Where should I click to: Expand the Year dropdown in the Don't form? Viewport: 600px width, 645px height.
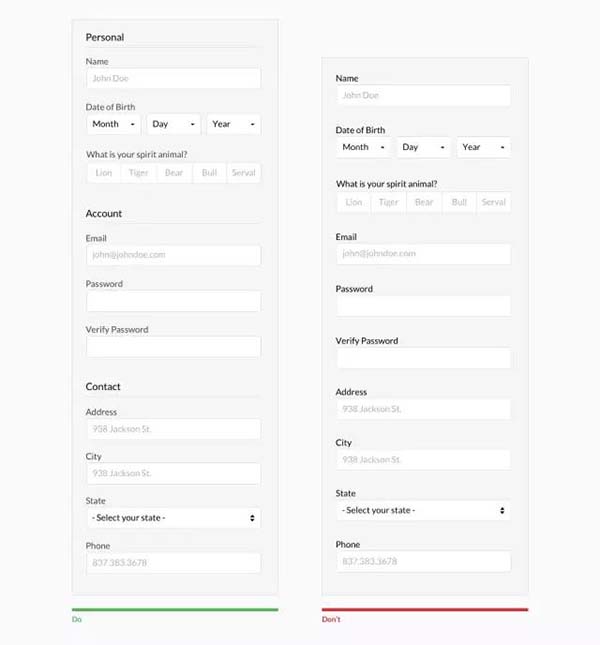point(483,147)
